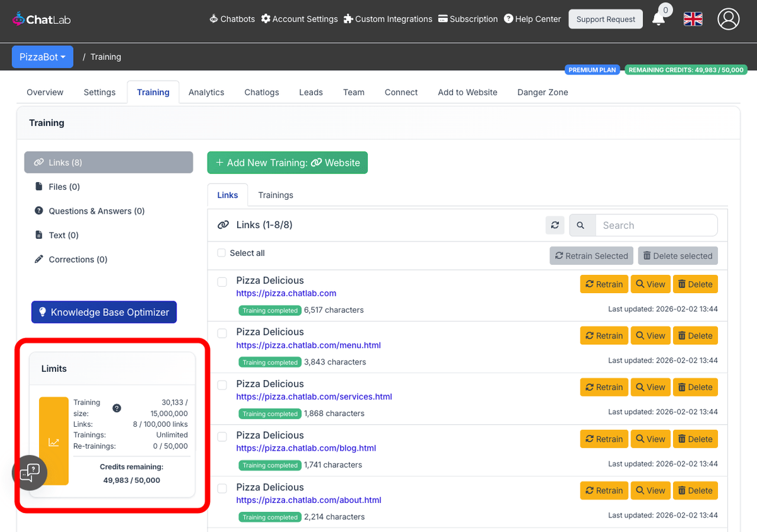Open the PizzaBot chatbot selector dropdown
This screenshot has width=757, height=532.
pyautogui.click(x=42, y=57)
